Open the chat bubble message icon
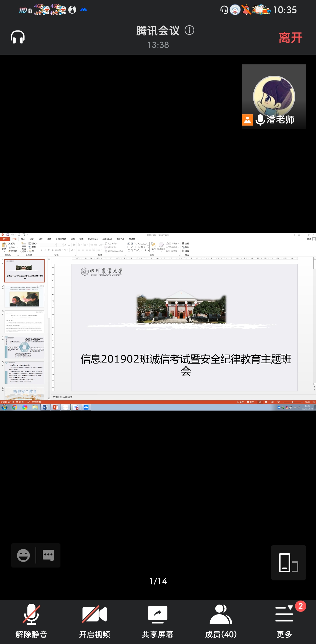The width and height of the screenshot is (316, 644). 48,555
